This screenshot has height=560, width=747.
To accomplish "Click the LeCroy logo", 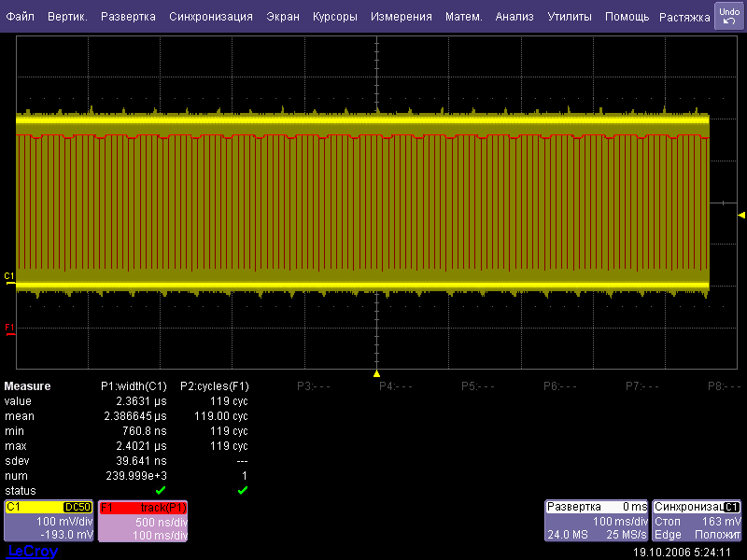I will 33,552.
